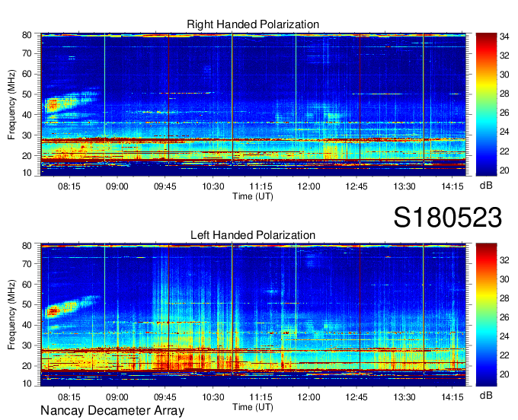The width and height of the screenshot is (518, 420).
Task: Click the 12:45 time tick of Left Handed plot
Action: (x=357, y=397)
